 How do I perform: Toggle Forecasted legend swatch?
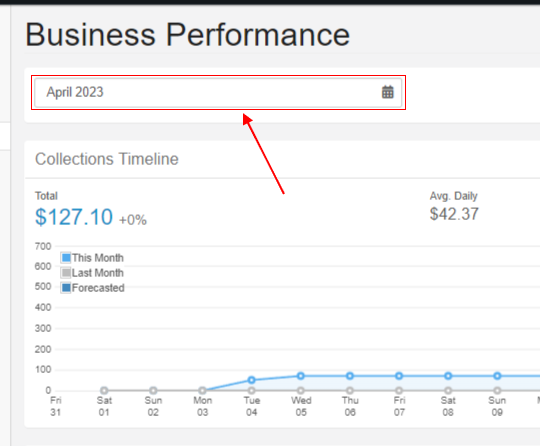66,288
